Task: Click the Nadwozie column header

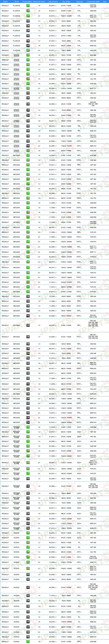Action: pyautogui.click(x=79, y=2)
